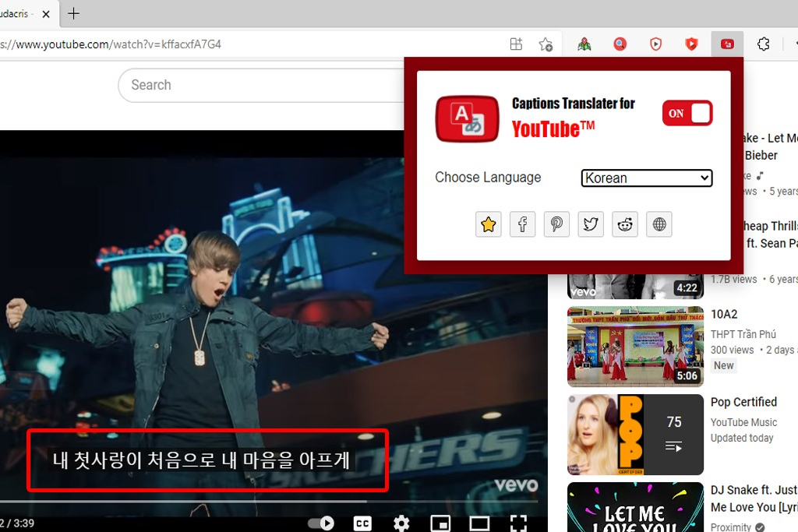Close the current YouTube tab
798x532 pixels.
click(46, 14)
